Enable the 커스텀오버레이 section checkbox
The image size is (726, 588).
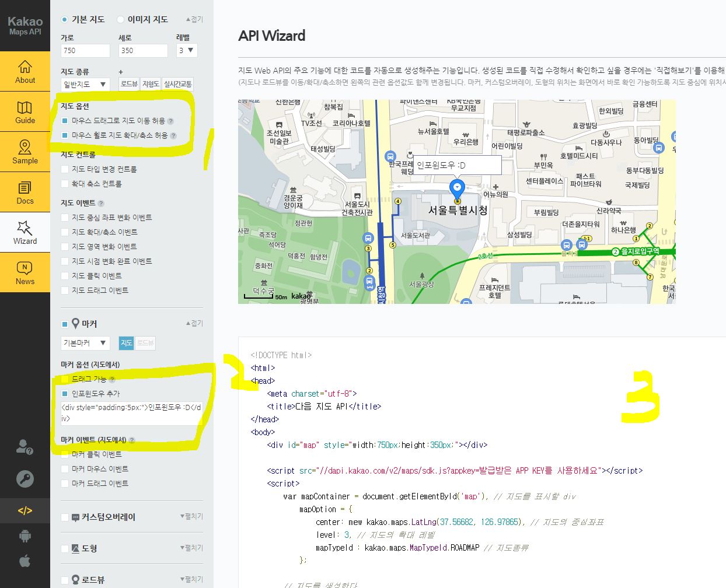(x=65, y=517)
